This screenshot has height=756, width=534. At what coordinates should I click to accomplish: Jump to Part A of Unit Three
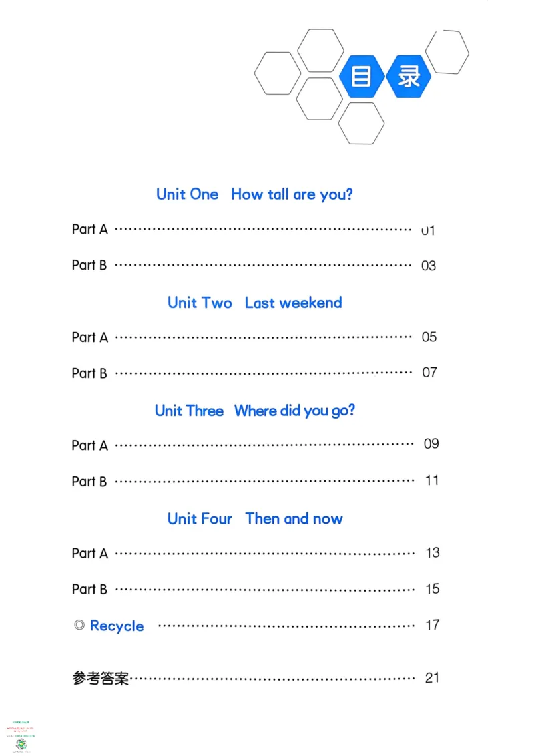(x=89, y=445)
